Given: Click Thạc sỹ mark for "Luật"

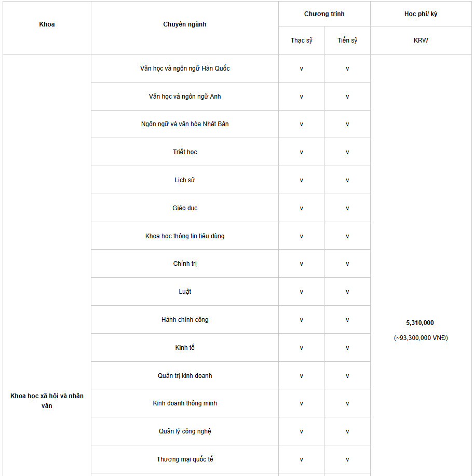Looking at the screenshot, I should coord(301,292).
